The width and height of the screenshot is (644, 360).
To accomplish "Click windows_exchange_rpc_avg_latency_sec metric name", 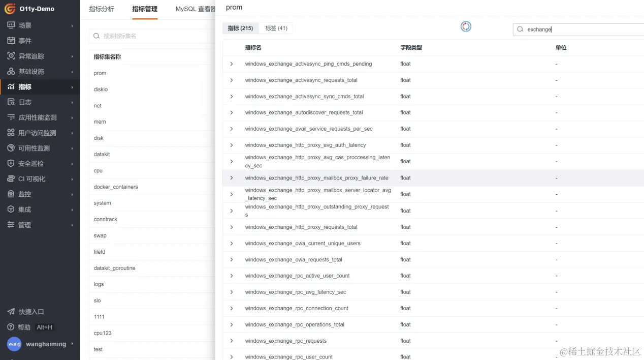I will coord(296,292).
